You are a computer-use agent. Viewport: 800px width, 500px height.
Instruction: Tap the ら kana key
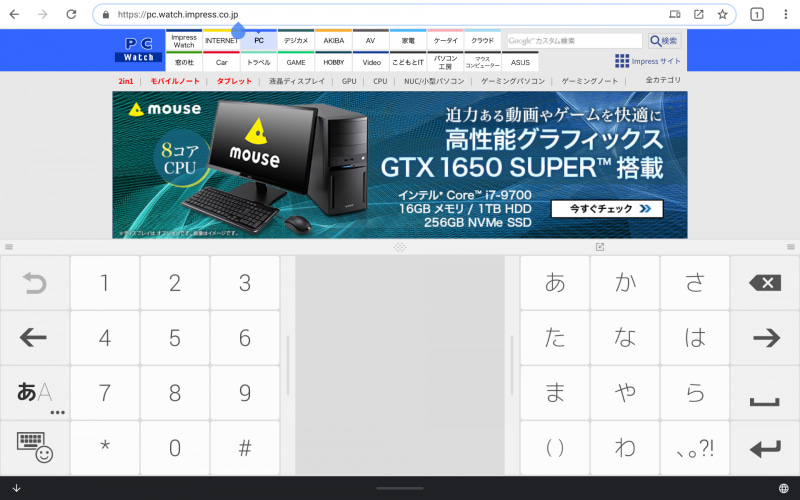695,392
